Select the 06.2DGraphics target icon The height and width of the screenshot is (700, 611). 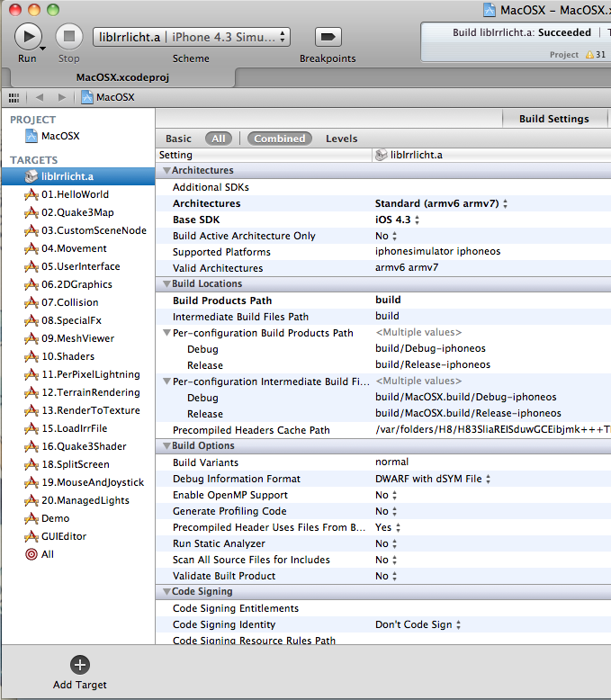31,284
